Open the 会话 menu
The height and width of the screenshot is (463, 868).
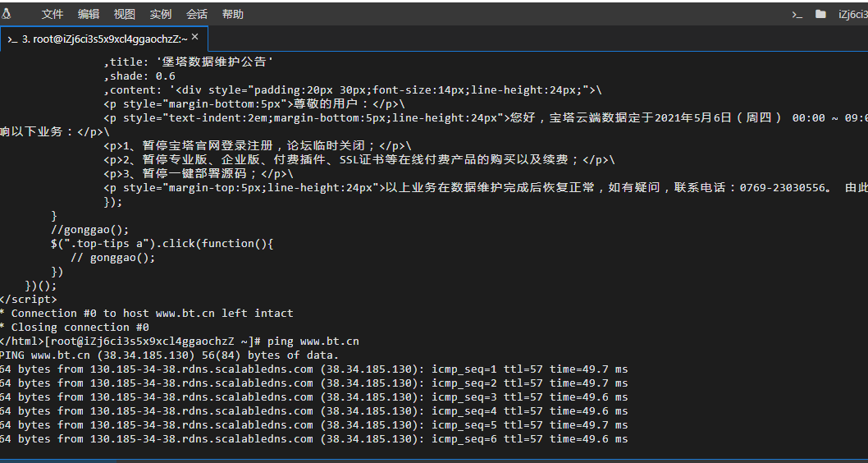197,15
